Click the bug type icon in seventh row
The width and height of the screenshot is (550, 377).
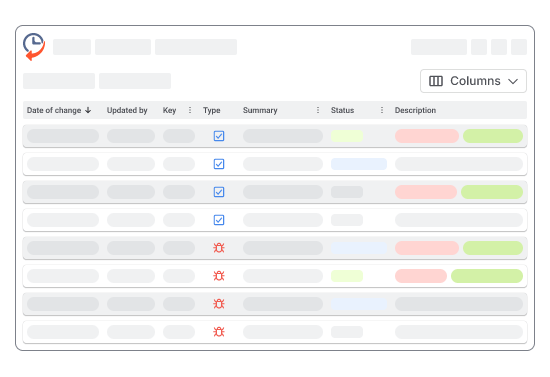point(219,304)
